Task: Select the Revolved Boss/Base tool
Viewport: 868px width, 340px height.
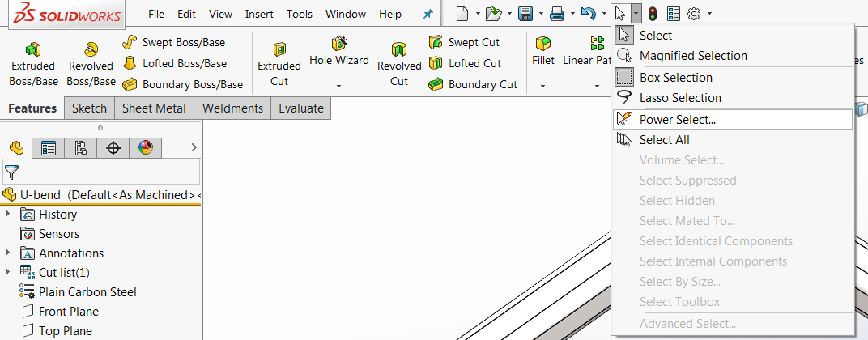Action: pos(91,49)
